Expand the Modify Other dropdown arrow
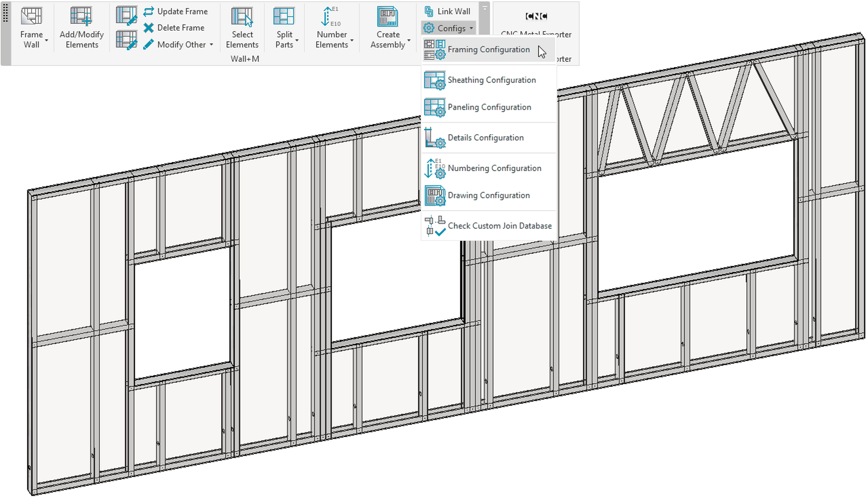Image resolution: width=868 pixels, height=500 pixels. coord(211,45)
